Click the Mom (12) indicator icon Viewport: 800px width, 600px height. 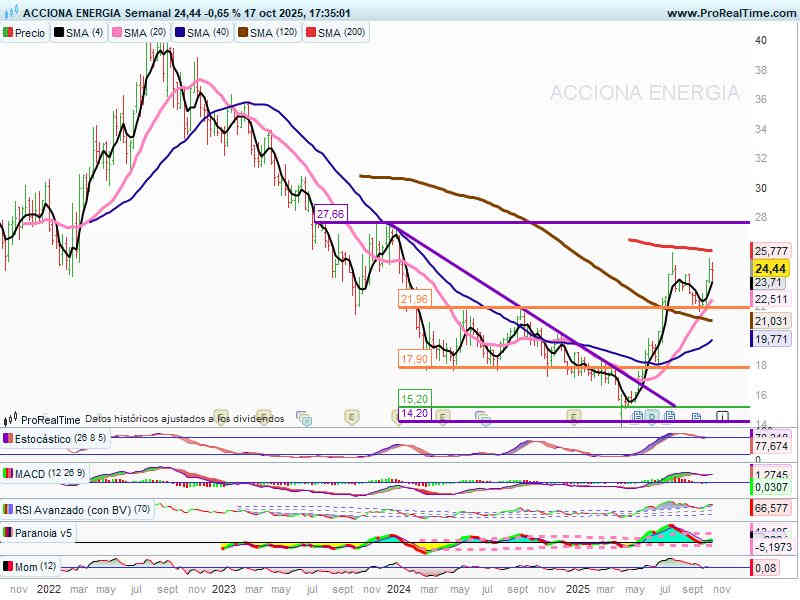pos(8,566)
